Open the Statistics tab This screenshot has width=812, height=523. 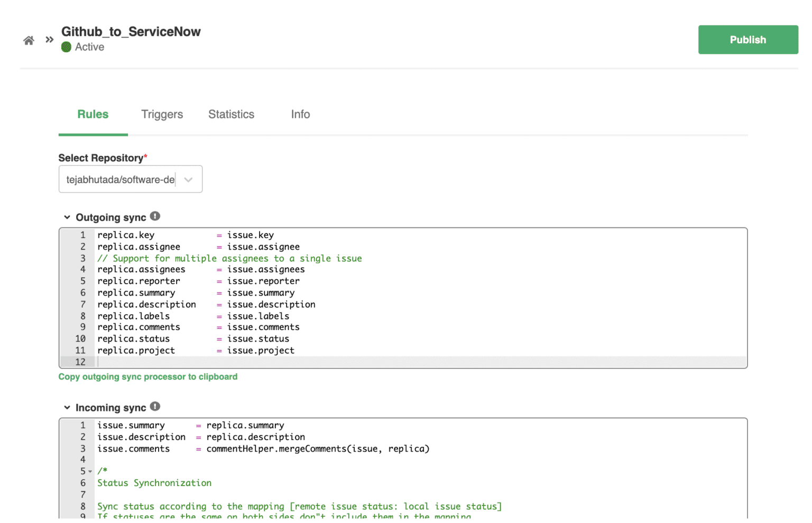coord(231,114)
